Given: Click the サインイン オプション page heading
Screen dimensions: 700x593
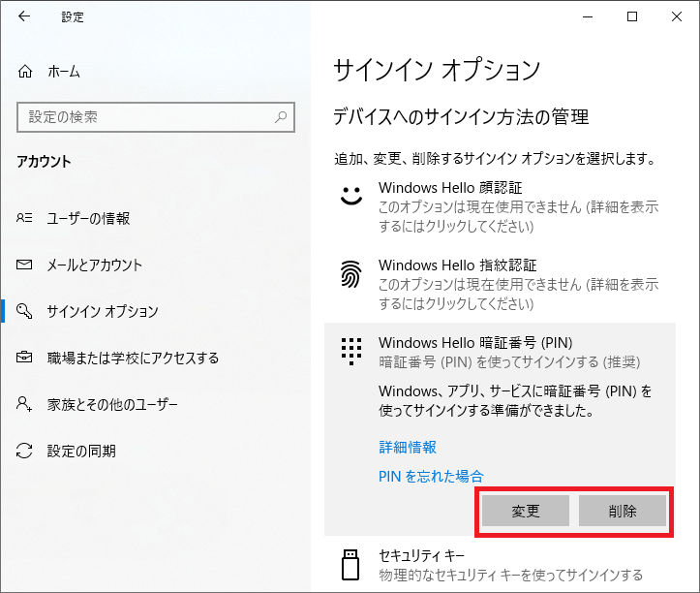Looking at the screenshot, I should [437, 70].
